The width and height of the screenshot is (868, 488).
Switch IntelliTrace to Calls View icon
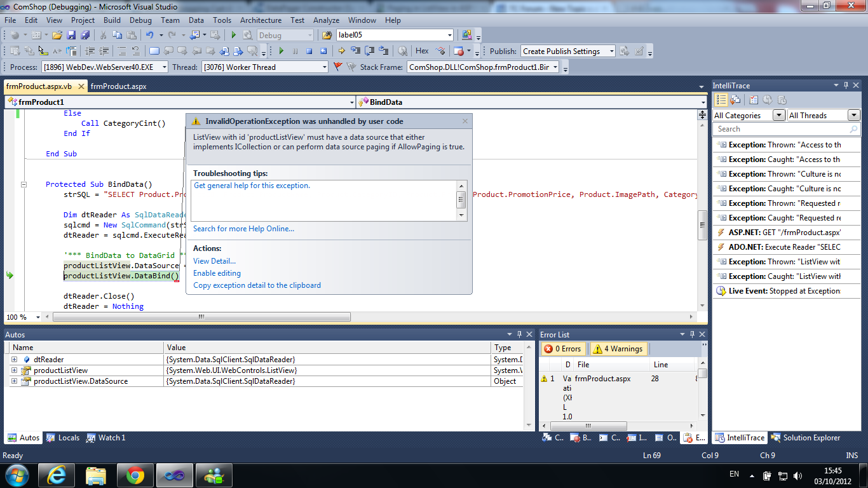tap(735, 100)
